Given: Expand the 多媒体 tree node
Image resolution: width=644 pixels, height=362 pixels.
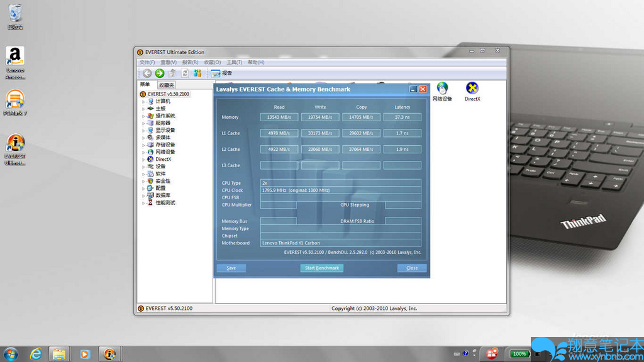Looking at the screenshot, I should coord(143,138).
